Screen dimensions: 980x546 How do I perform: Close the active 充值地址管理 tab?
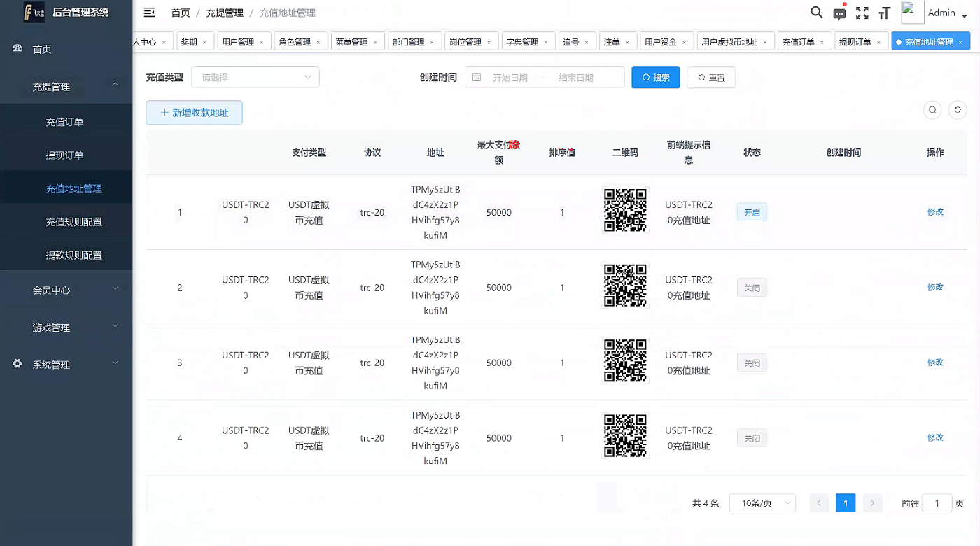click(x=960, y=43)
